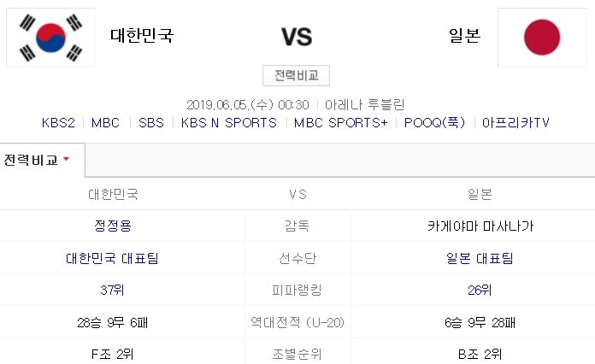Open the MBC broadcast link

106,122
